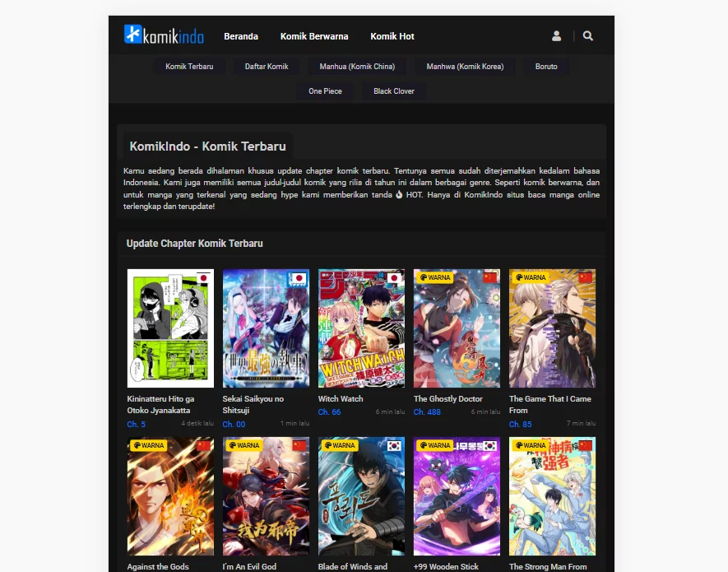Open Witch Watch chapter 66 link
The image size is (728, 572).
coord(329,412)
